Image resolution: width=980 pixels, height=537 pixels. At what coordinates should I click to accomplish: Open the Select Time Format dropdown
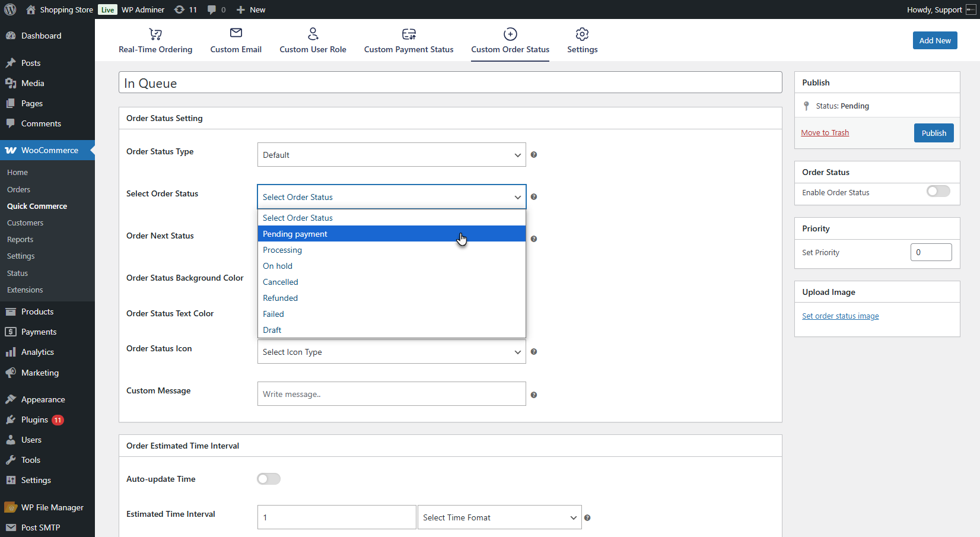pos(499,517)
